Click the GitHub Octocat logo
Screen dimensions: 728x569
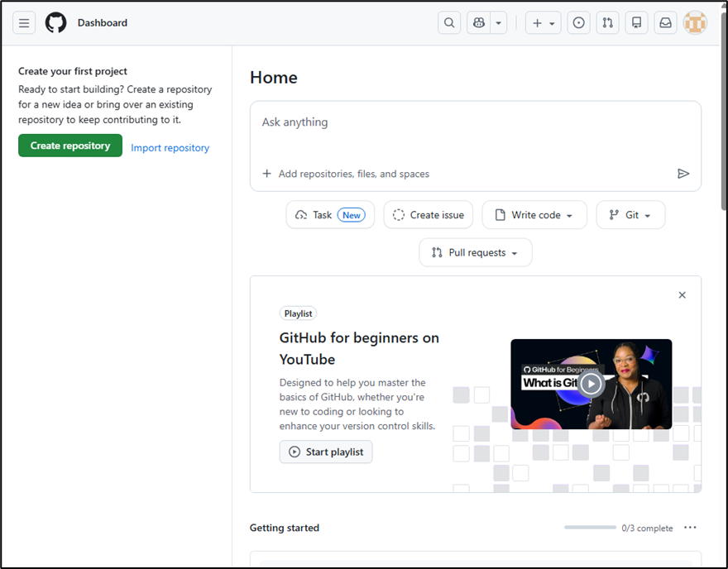tap(55, 22)
